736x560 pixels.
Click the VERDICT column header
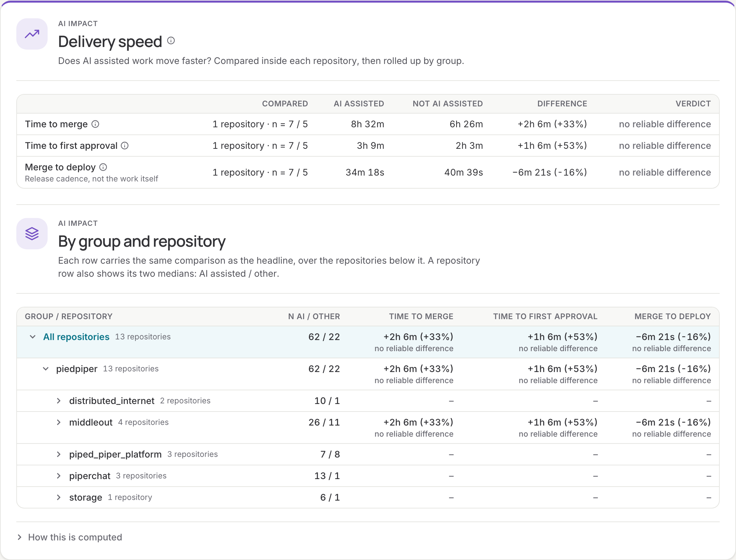[693, 104]
